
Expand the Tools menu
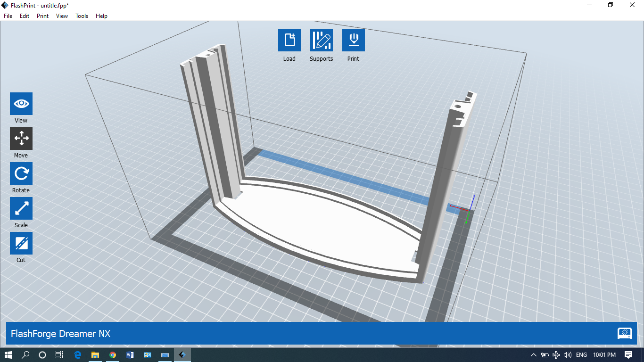coord(82,16)
